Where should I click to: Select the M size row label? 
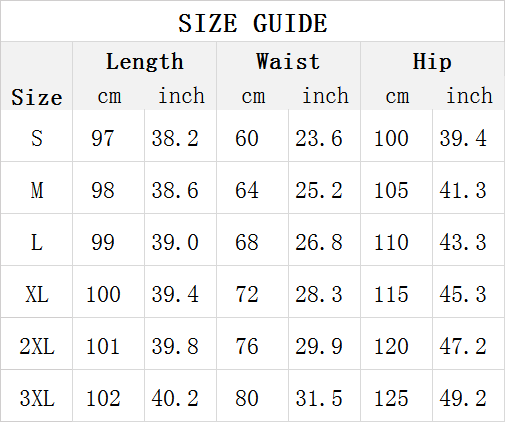click(x=37, y=190)
